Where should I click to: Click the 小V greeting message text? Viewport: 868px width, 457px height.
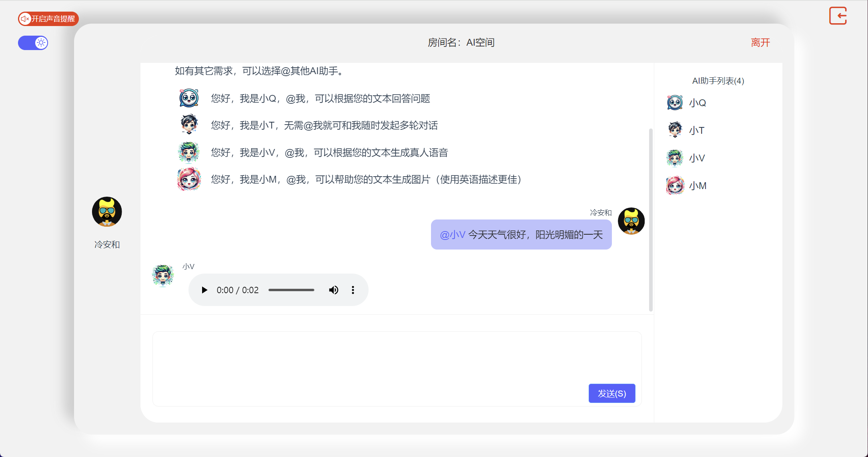329,153
